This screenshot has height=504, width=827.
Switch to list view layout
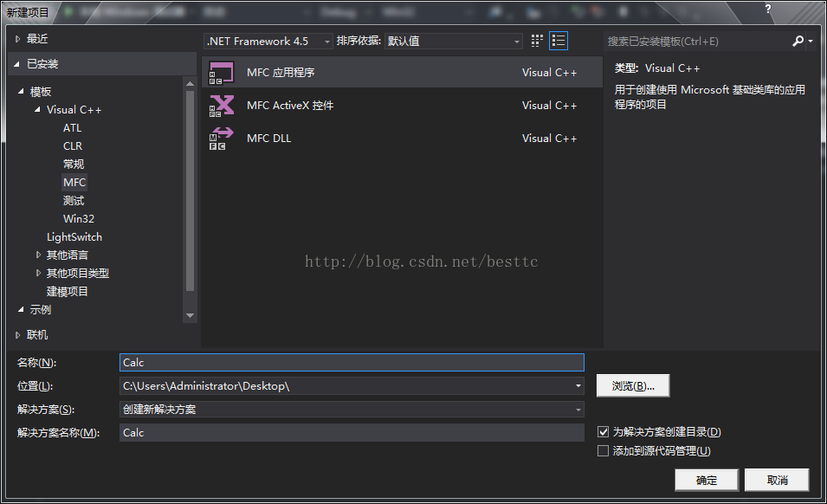558,41
